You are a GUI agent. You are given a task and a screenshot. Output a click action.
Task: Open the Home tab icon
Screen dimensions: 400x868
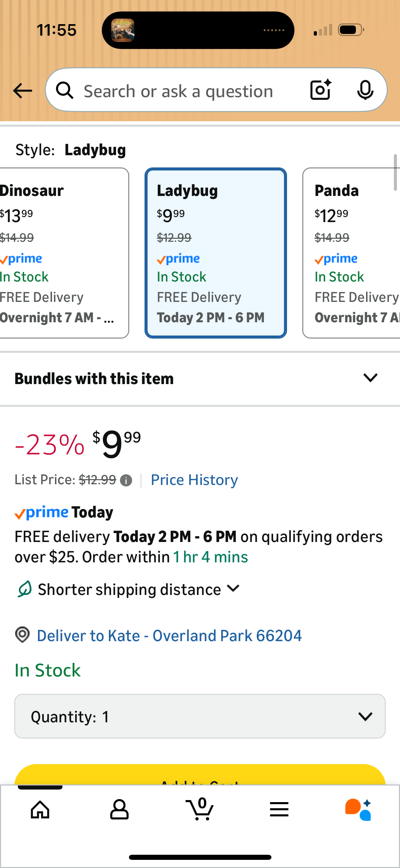[40, 809]
